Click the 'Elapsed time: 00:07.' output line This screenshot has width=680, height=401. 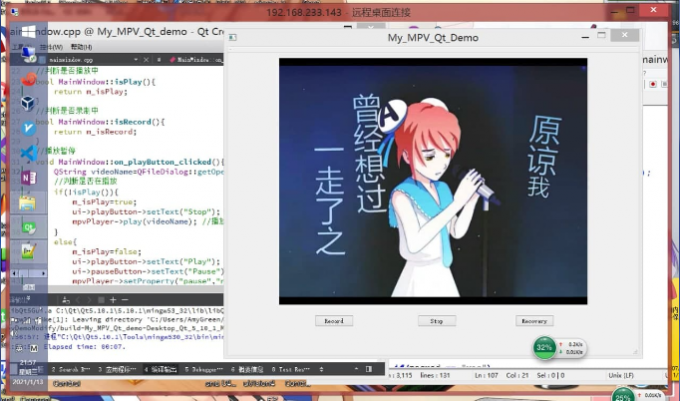[85, 346]
